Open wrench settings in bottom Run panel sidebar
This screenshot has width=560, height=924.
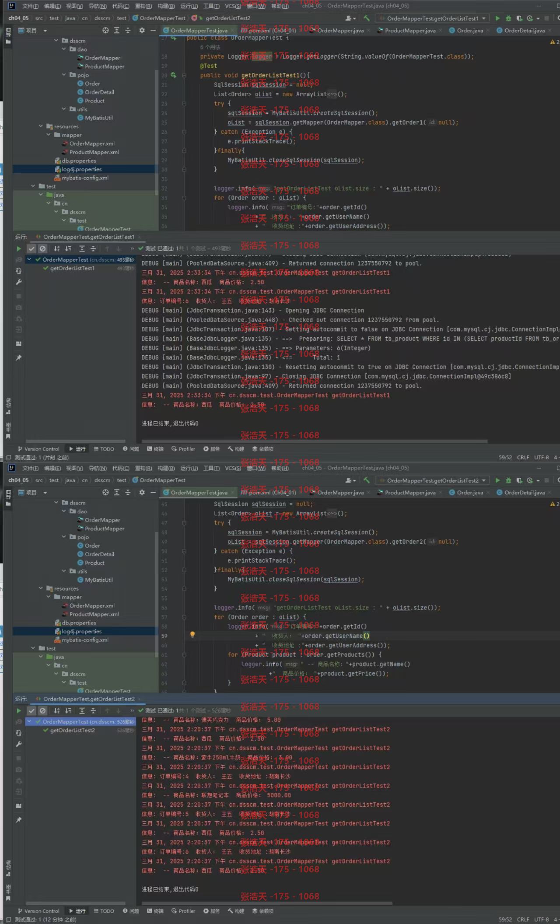[18, 744]
